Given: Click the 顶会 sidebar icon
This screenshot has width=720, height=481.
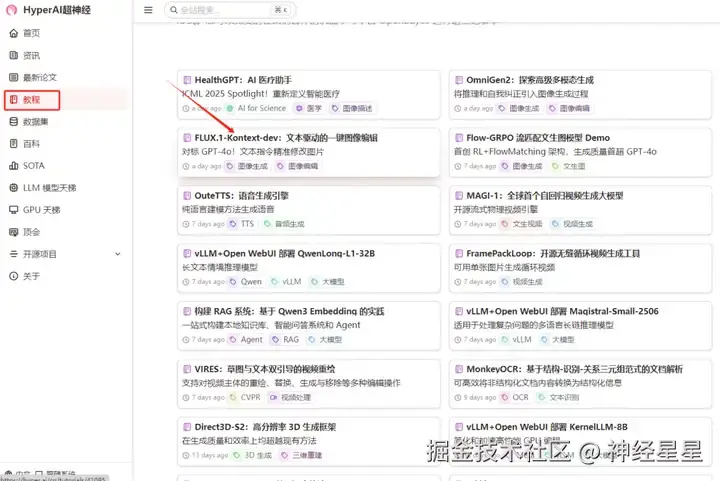Looking at the screenshot, I should point(14,232).
